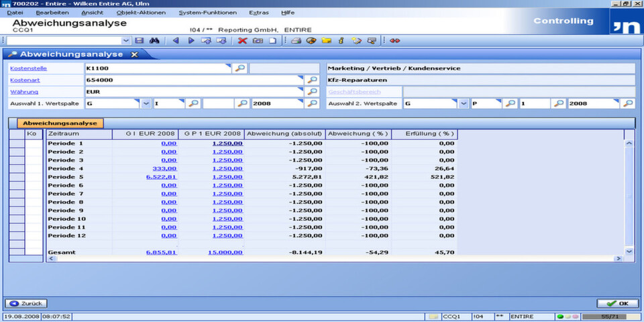Open Periode 5 value 6.522,81 link

click(x=162, y=177)
